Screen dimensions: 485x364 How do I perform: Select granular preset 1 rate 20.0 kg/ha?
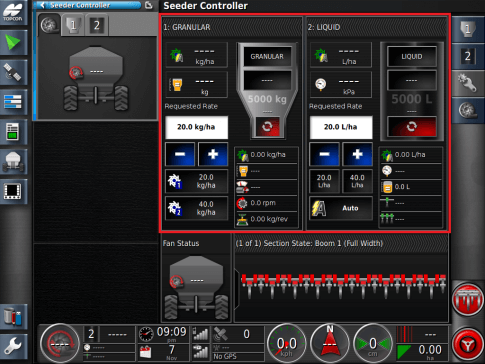[x=197, y=181]
